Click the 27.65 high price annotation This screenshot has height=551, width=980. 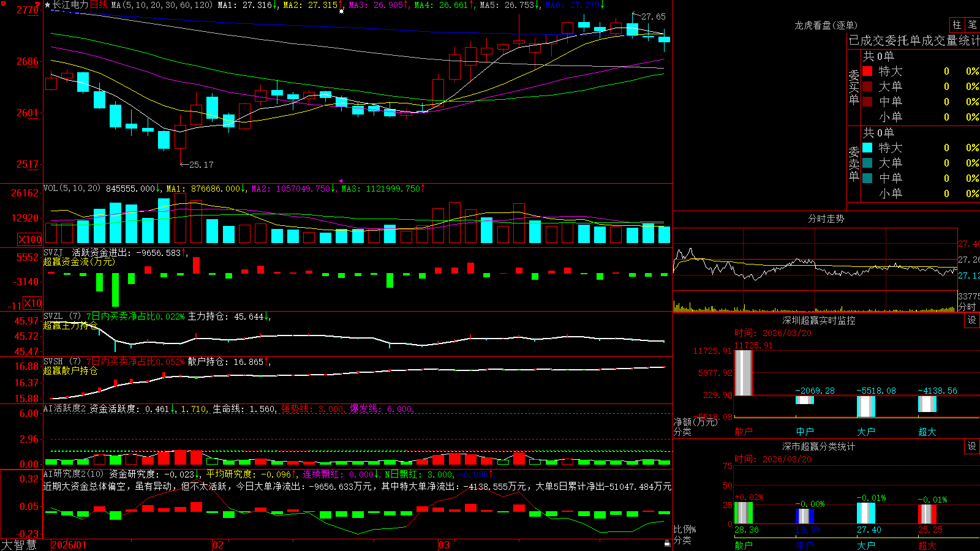point(653,17)
